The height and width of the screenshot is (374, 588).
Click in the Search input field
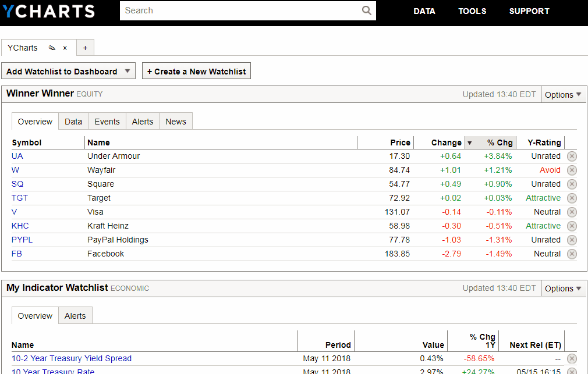(x=242, y=10)
